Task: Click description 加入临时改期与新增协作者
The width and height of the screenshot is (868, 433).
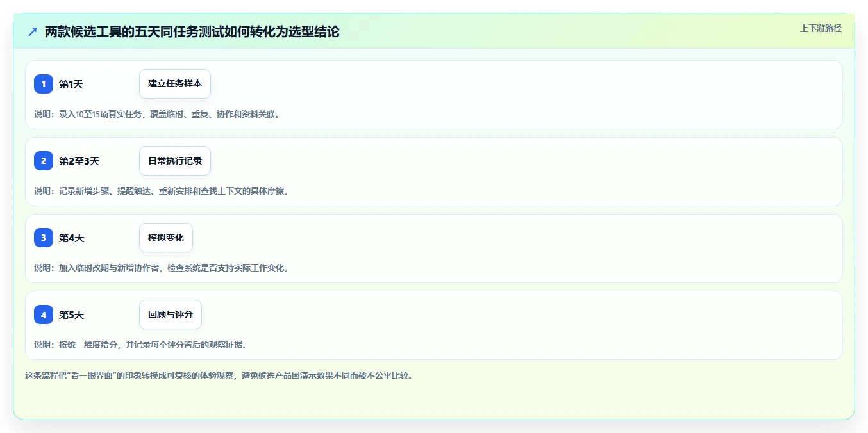Action: [162, 268]
